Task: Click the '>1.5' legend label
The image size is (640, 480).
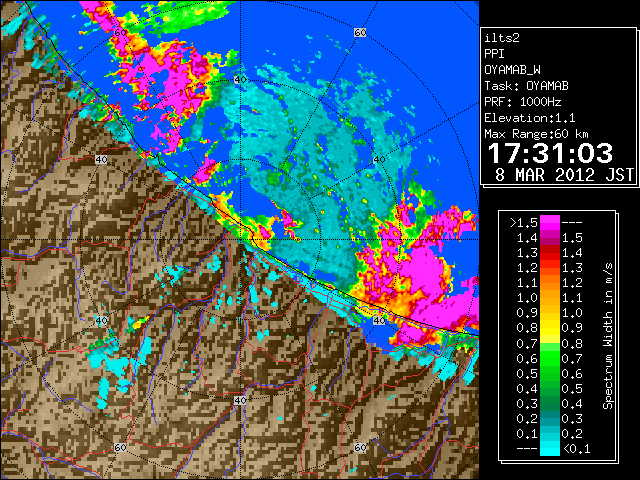Action: [x=524, y=223]
